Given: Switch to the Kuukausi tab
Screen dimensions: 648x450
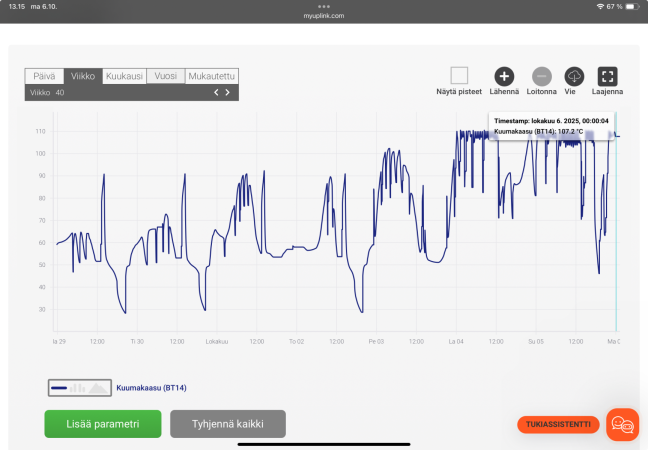Looking at the screenshot, I should (124, 76).
